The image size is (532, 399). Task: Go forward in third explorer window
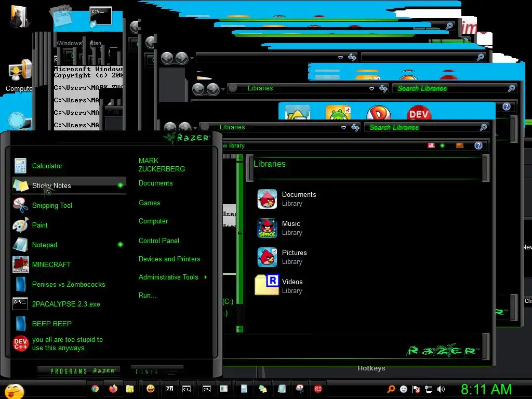coord(181,58)
